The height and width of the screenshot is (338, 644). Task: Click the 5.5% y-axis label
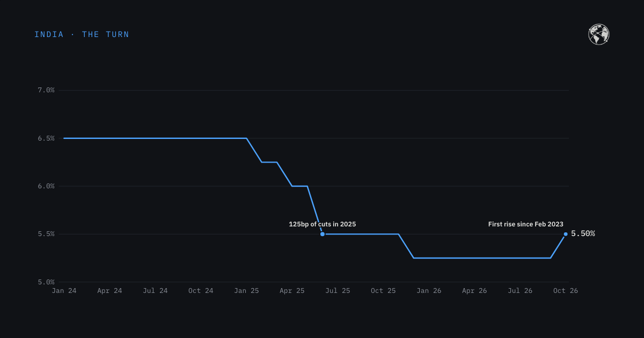tap(46, 234)
